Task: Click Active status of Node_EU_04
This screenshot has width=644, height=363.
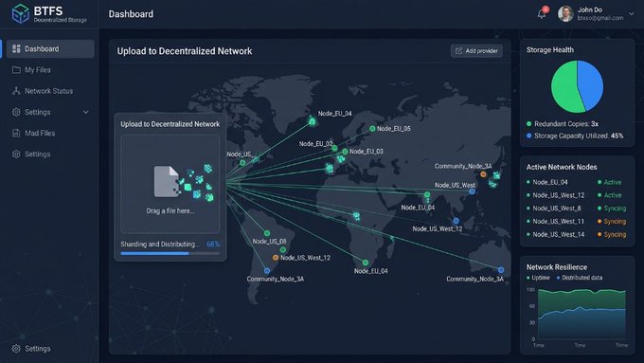Action: tap(610, 182)
